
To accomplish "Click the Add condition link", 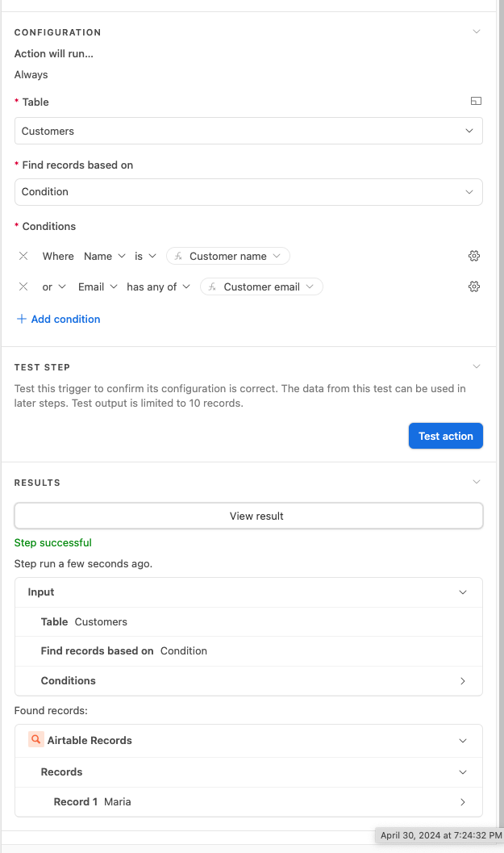I will [66, 320].
